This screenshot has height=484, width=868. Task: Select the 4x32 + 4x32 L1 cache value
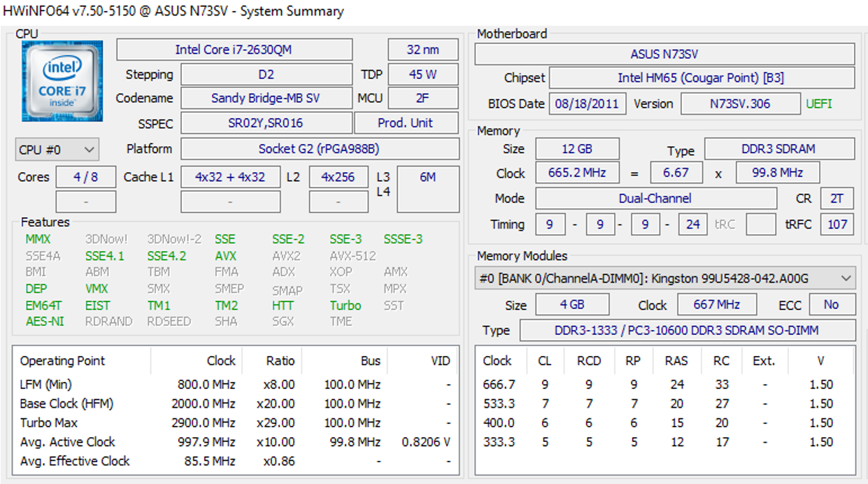pyautogui.click(x=230, y=177)
